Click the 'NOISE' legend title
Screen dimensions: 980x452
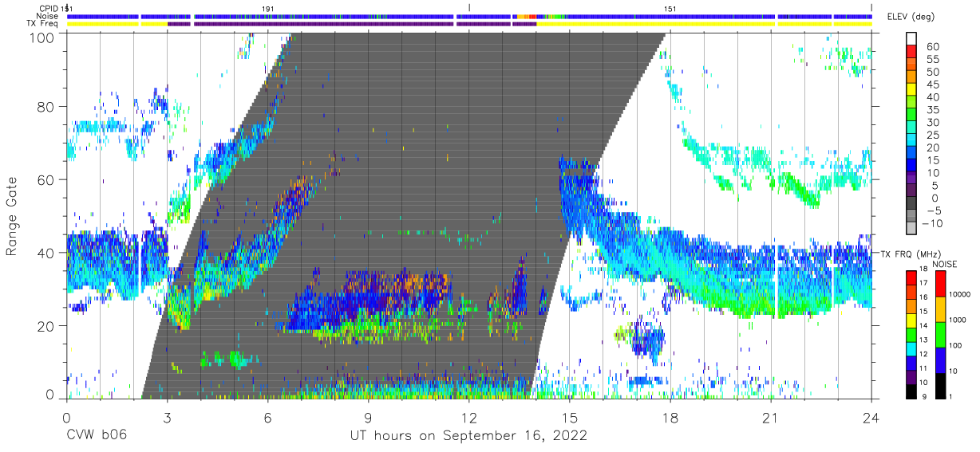[x=944, y=263]
